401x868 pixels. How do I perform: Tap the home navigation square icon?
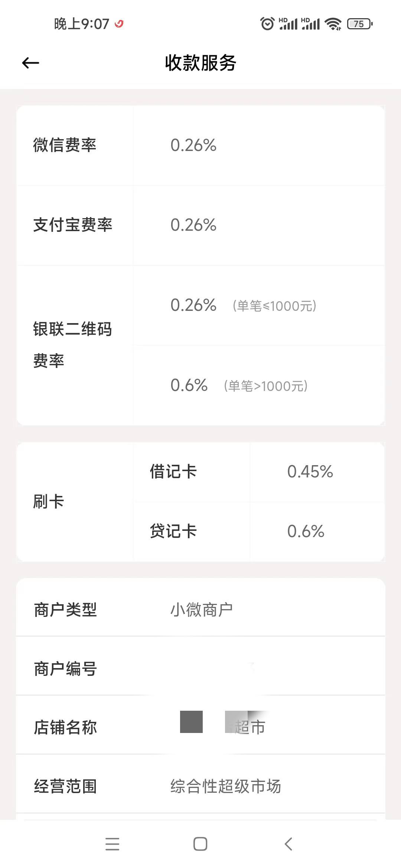pos(200,844)
